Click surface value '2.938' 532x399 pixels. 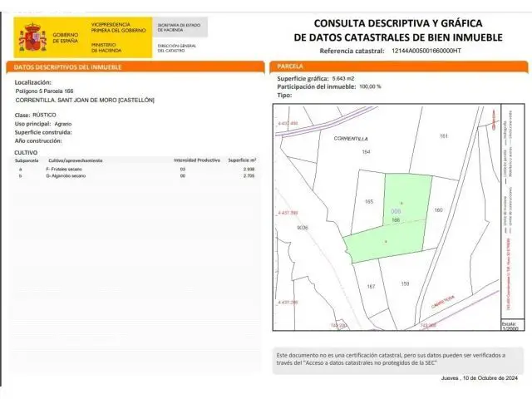pos(249,169)
